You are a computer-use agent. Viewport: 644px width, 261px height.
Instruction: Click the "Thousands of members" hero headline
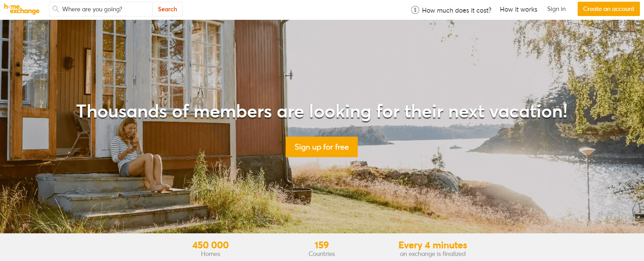tap(321, 112)
